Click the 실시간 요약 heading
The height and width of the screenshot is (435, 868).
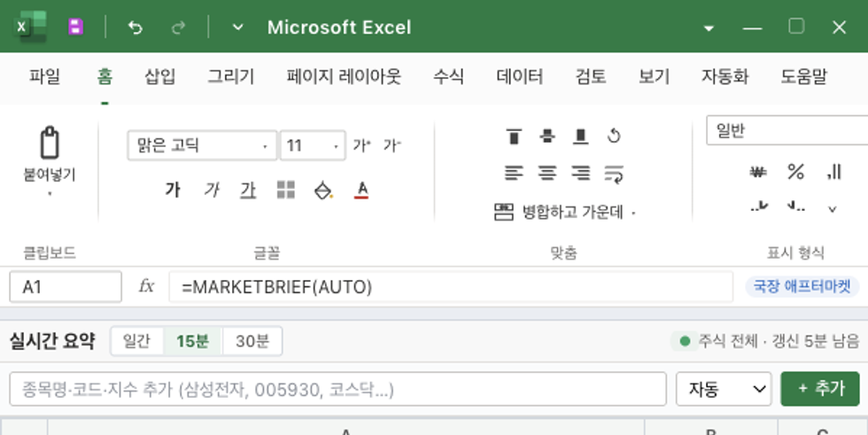[x=52, y=341]
